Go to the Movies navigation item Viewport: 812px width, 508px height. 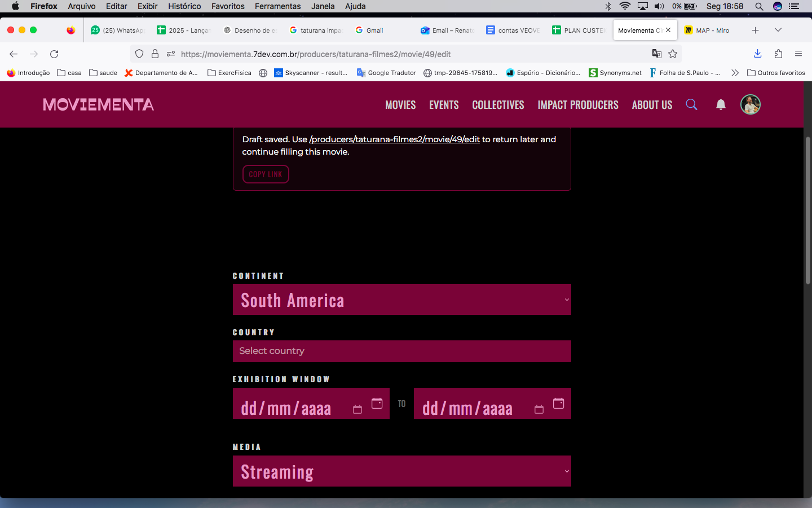tap(400, 105)
